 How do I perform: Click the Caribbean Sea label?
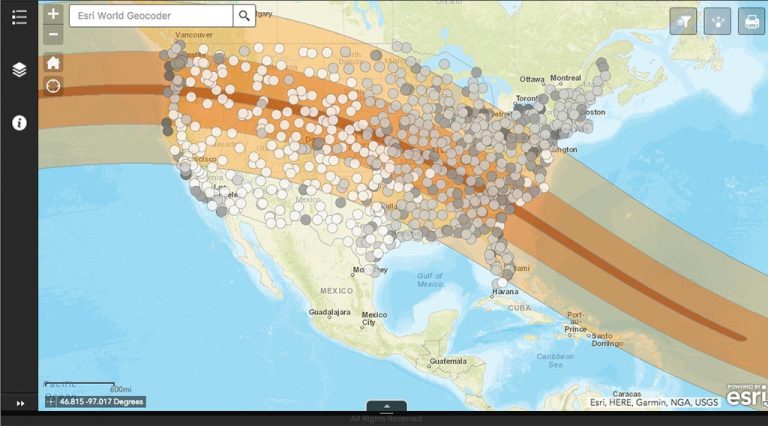point(555,360)
